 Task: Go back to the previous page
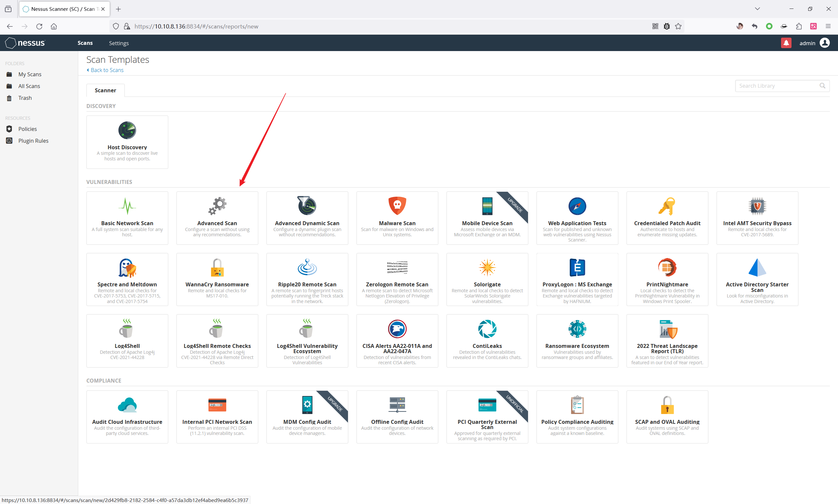9,26
